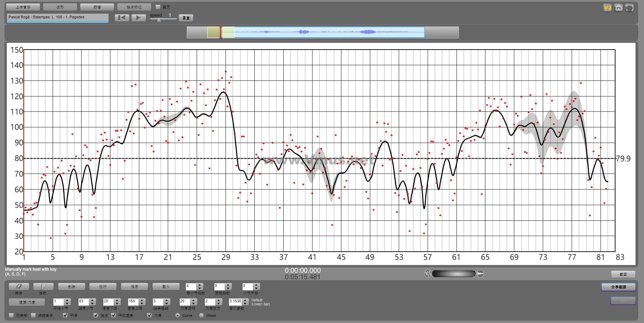Uncheck the 平均速度 average tempo checkbox

tap(113, 315)
